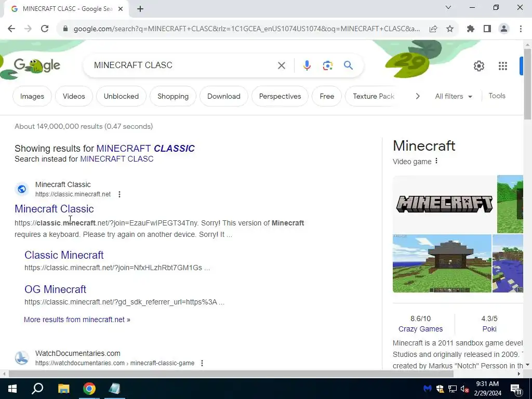Open the Chrome profile avatar
This screenshot has height=399, width=532.
[x=504, y=29]
